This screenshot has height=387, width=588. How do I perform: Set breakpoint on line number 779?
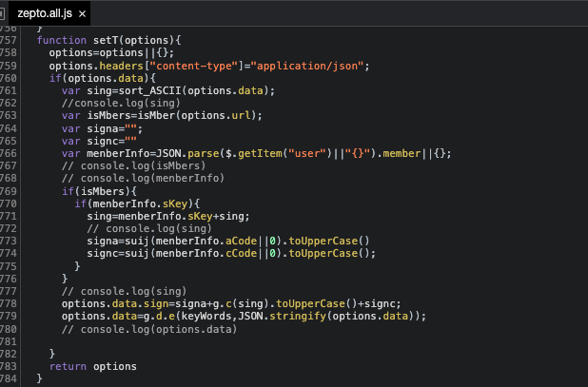click(9, 316)
